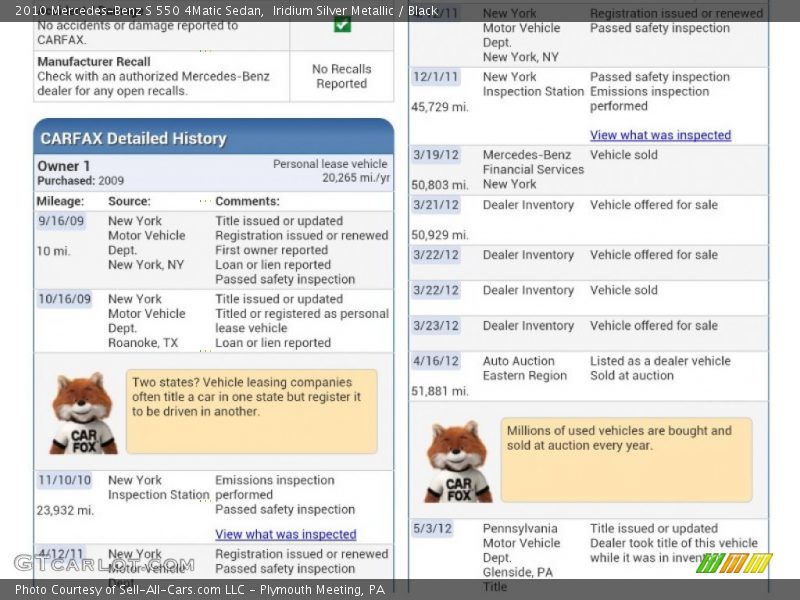Screen dimensions: 800x600
Task: Click 'First owner reported' comment
Action: click(271, 250)
